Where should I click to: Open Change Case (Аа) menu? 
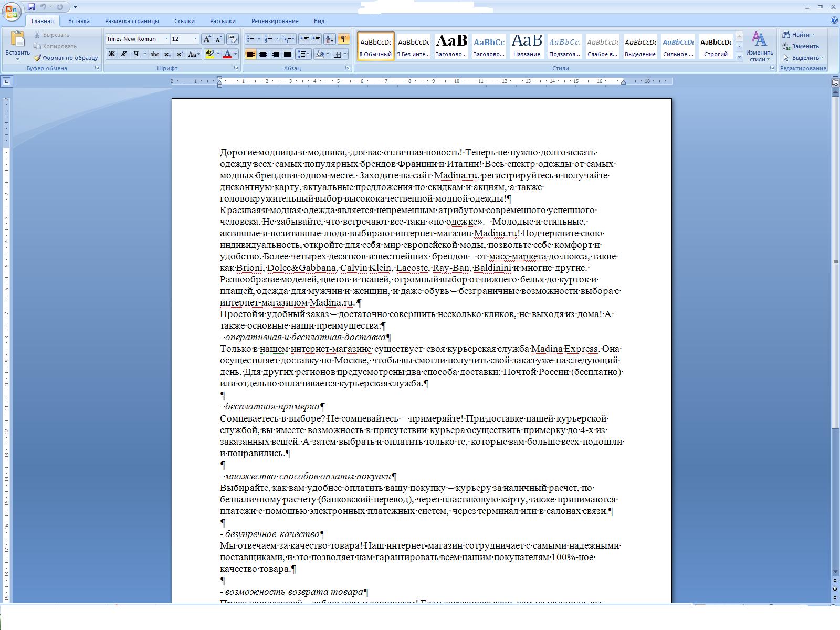[x=193, y=54]
